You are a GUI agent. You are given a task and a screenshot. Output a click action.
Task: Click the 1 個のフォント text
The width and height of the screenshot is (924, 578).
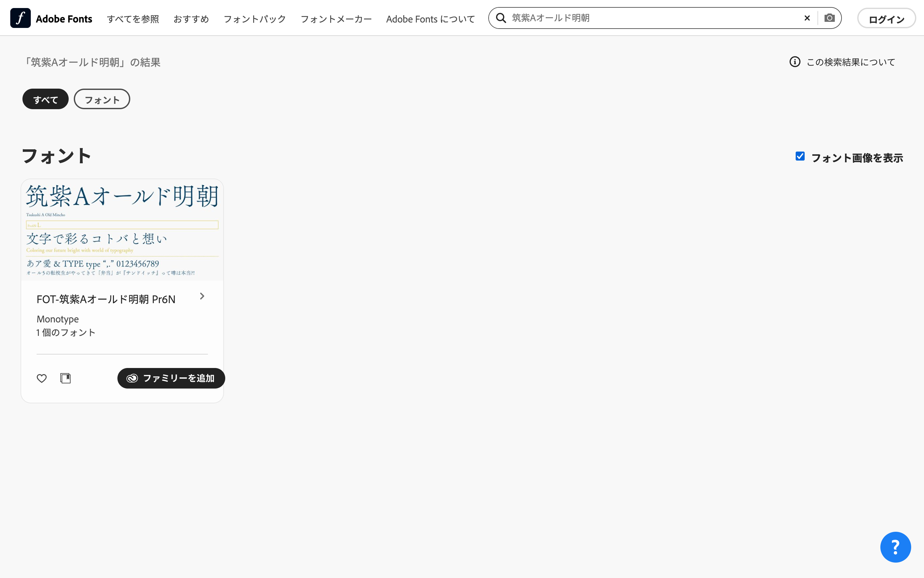(x=66, y=333)
